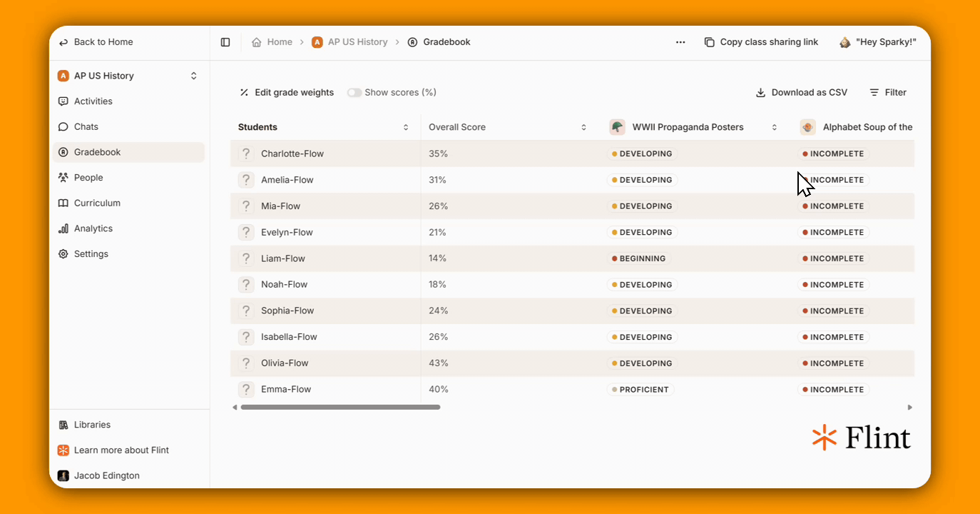This screenshot has width=980, height=514.
Task: Click the Sparky avatar icon
Action: click(x=845, y=42)
